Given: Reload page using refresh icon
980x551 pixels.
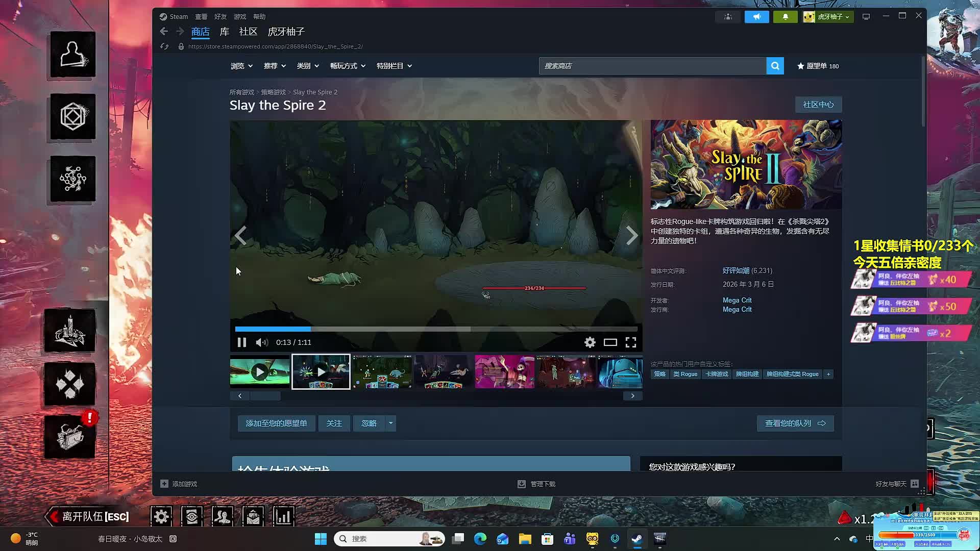Looking at the screenshot, I should pyautogui.click(x=164, y=46).
